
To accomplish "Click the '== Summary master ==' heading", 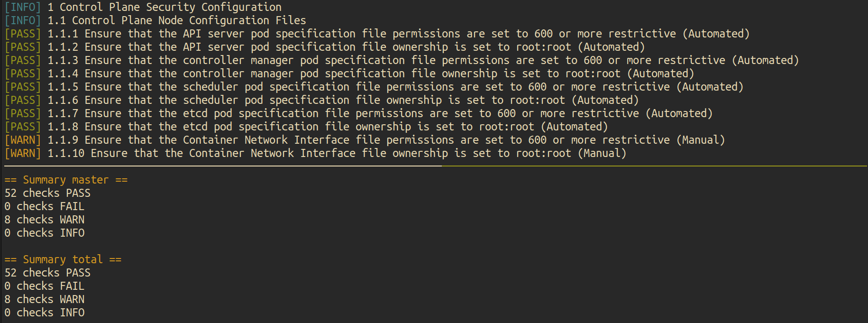I will (66, 180).
